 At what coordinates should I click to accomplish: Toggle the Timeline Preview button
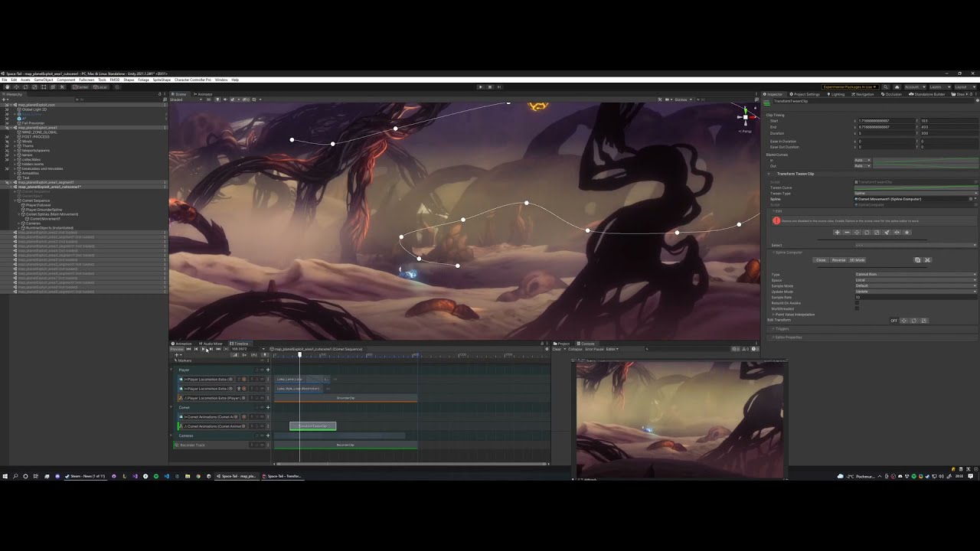177,349
